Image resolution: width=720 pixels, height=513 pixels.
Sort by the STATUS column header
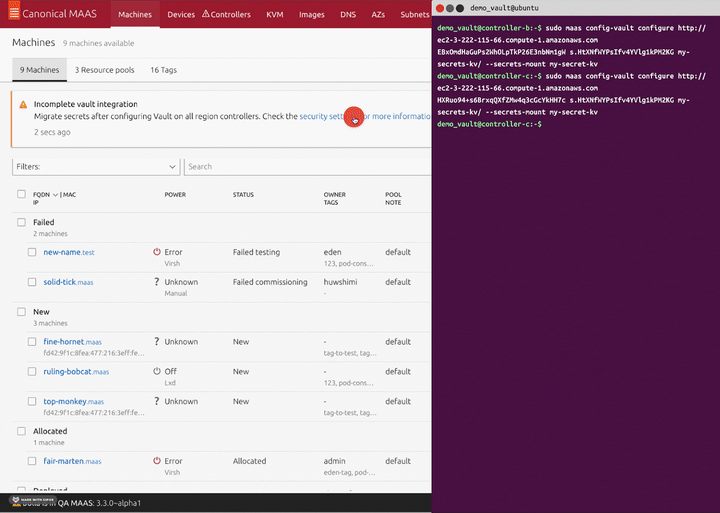243,195
